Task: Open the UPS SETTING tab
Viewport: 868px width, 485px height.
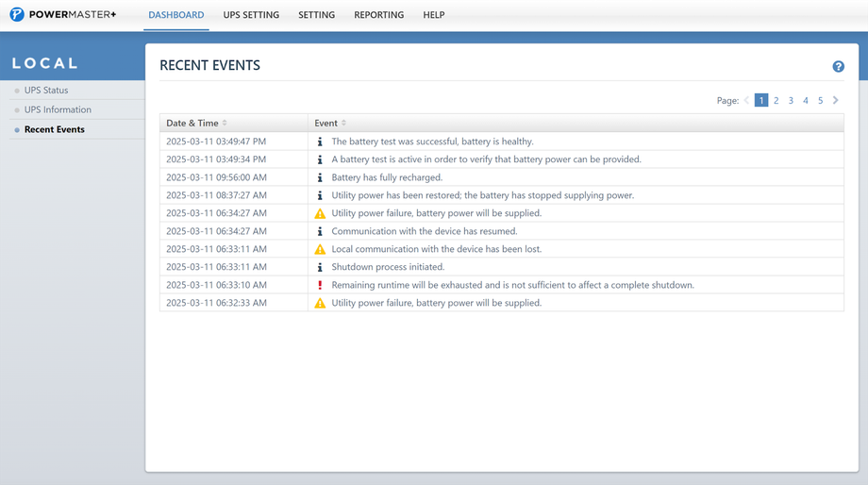Action: (251, 15)
